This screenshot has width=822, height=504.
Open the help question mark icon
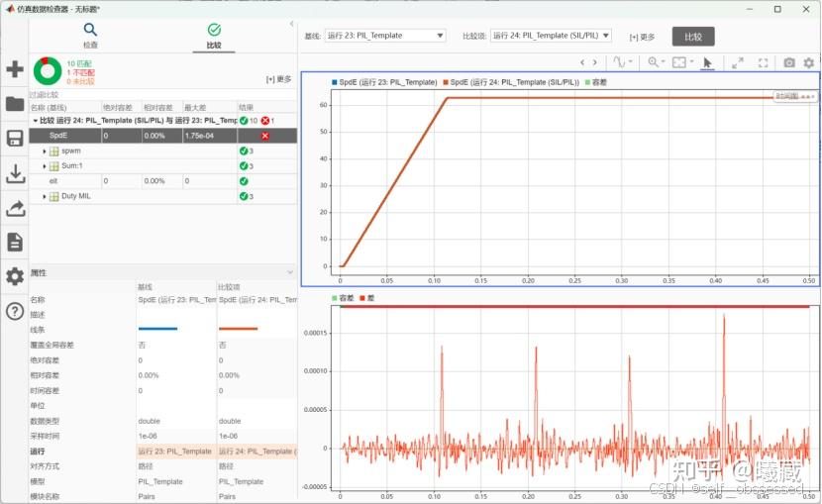point(15,311)
